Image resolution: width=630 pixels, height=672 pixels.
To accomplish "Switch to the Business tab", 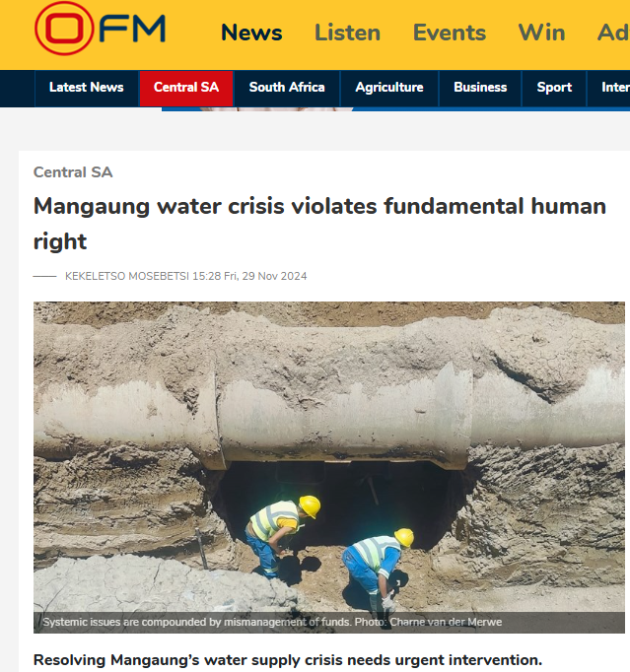I will 480,88.
